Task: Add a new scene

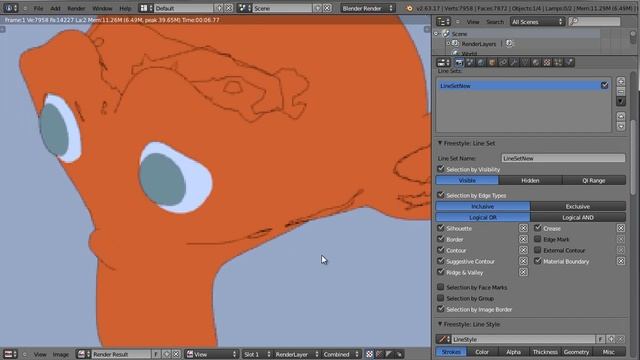Action: 318,8
